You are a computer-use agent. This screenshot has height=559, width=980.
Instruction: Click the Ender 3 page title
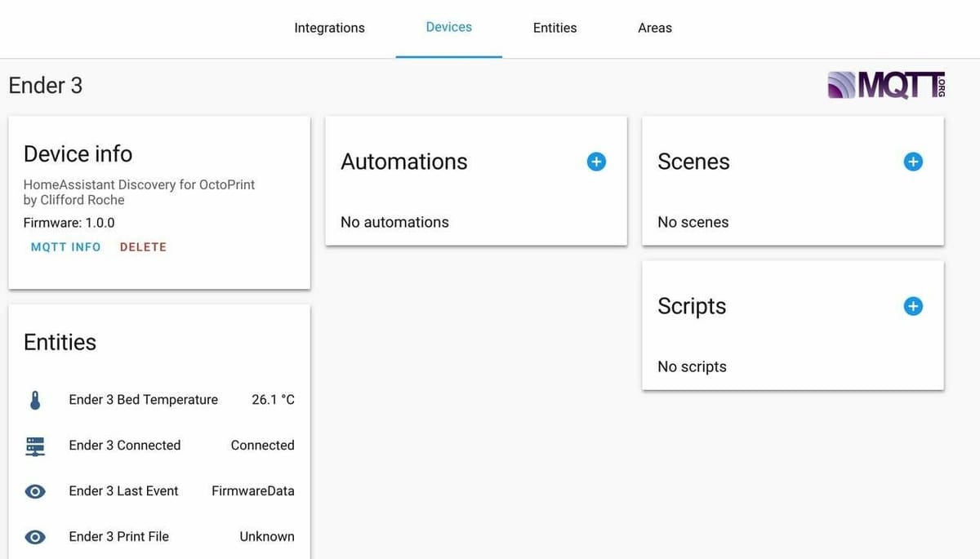coord(46,86)
